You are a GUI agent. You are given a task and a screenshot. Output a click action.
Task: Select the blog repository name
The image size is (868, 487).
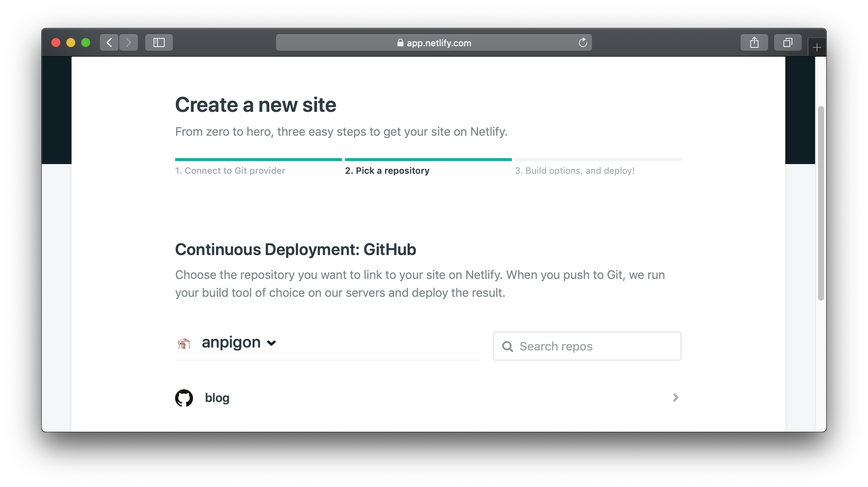coord(217,398)
